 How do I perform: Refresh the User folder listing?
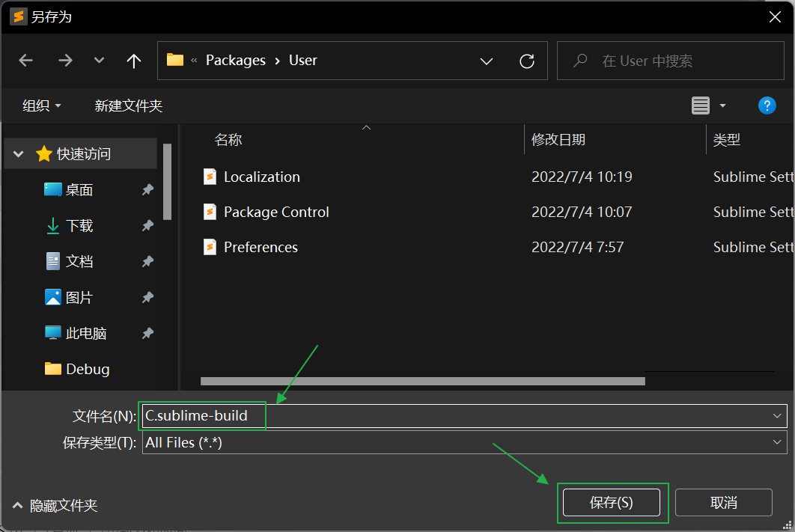tap(527, 61)
